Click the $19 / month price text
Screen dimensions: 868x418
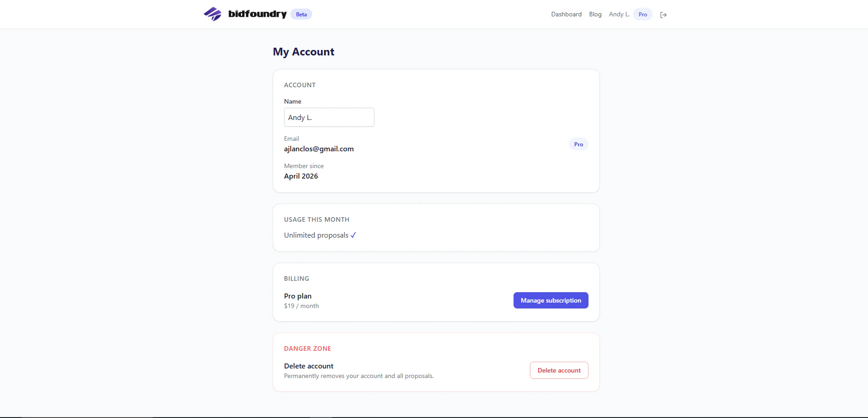tap(301, 306)
